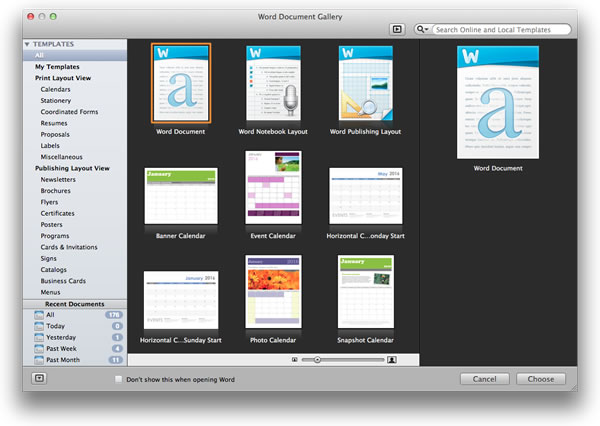Open the Cards & Invitations category

click(x=69, y=247)
